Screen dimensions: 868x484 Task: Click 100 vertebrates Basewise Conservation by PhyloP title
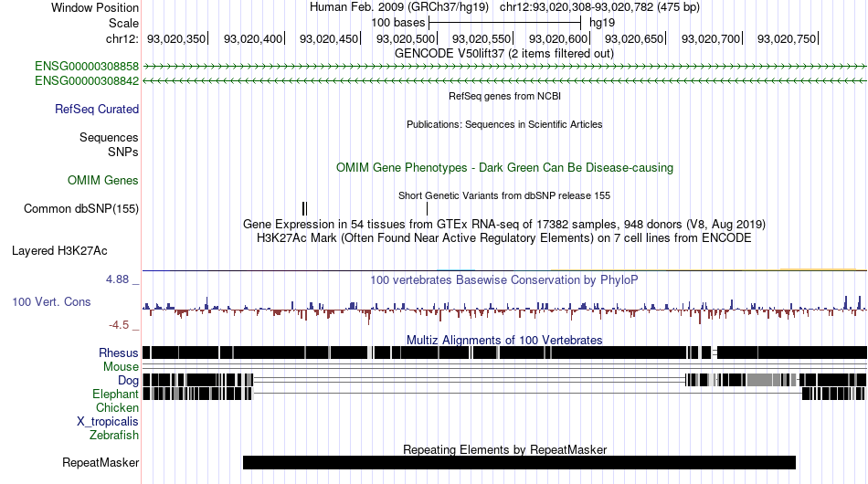(504, 279)
